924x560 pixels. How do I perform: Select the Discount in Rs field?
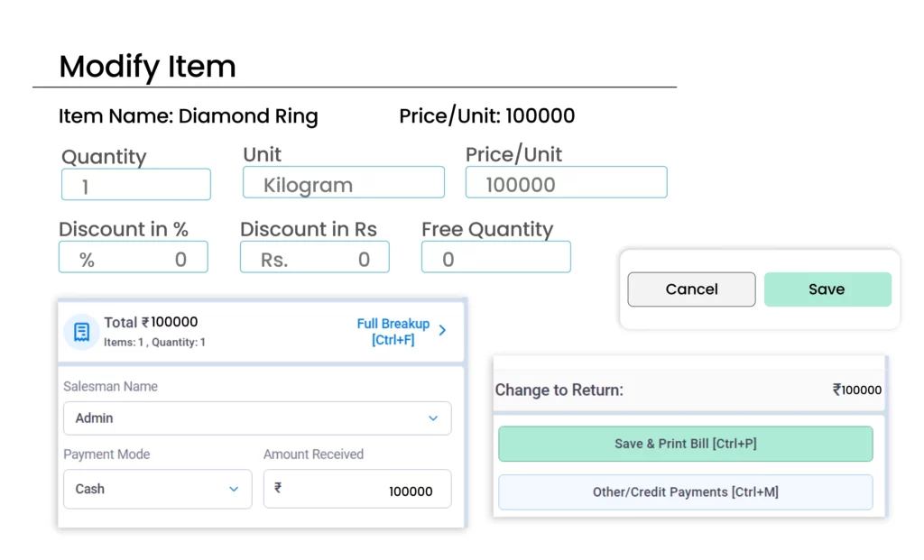coord(314,258)
